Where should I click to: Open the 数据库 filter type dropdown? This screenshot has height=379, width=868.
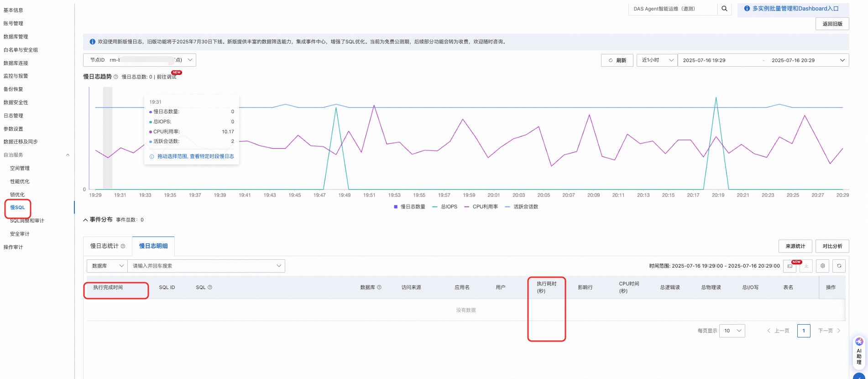[107, 266]
